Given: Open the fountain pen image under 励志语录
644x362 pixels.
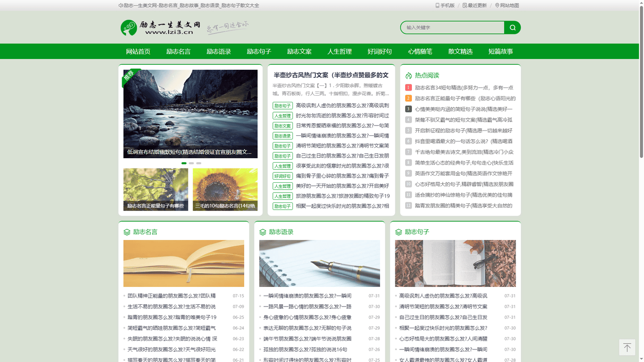Looking at the screenshot, I should click(320, 264).
